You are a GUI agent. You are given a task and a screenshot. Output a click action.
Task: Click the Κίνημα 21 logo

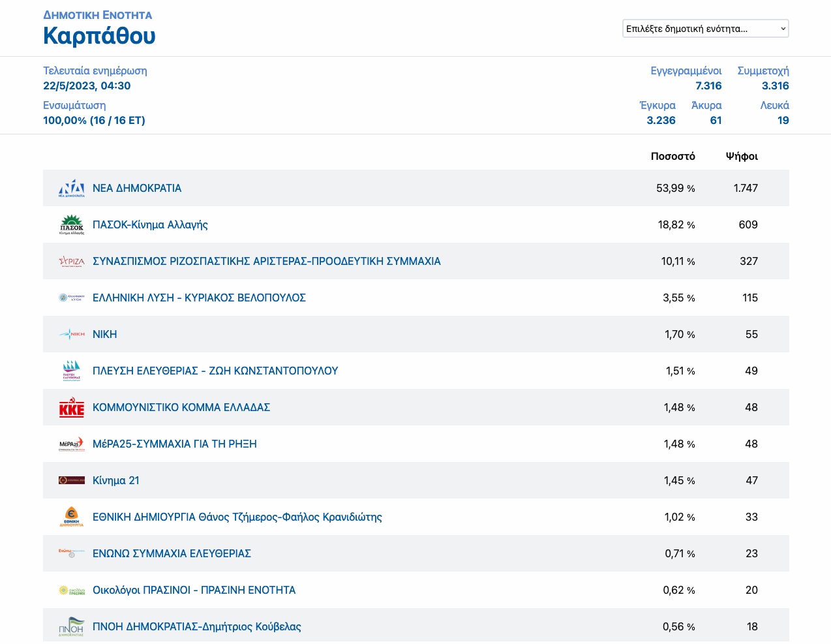coord(72,480)
